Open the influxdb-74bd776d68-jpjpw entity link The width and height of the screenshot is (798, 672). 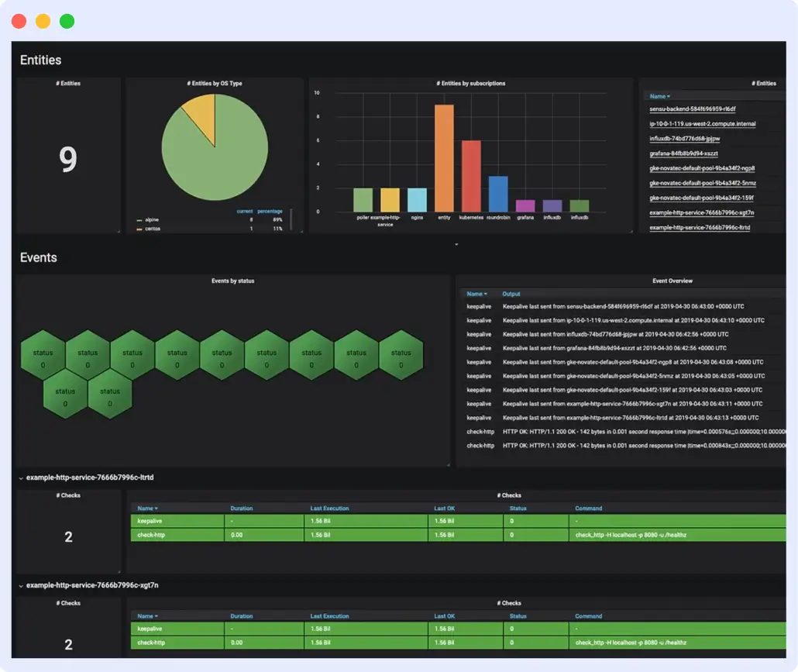[x=683, y=139]
